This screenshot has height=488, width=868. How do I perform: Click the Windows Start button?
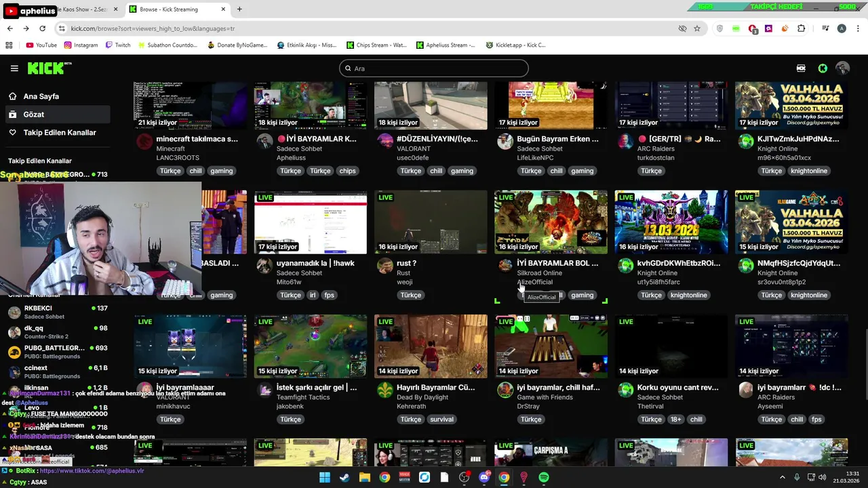[325, 477]
